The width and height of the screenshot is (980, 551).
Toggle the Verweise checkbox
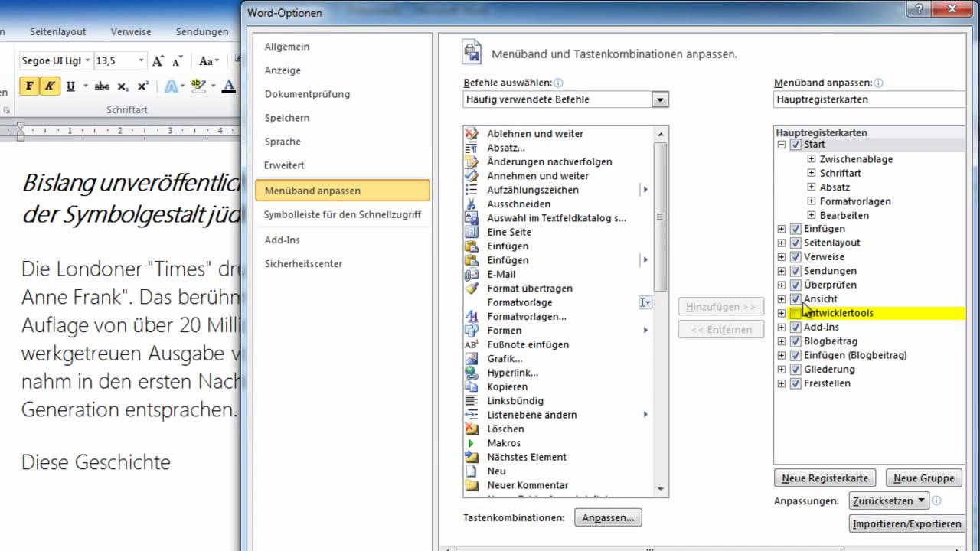tap(795, 257)
